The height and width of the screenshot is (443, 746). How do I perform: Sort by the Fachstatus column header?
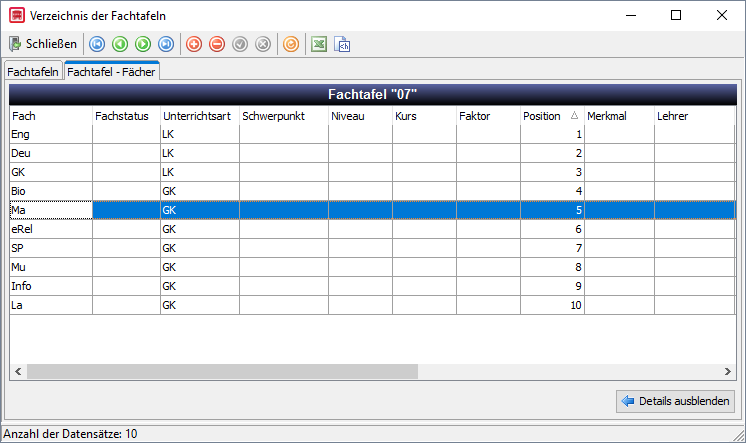pyautogui.click(x=126, y=116)
